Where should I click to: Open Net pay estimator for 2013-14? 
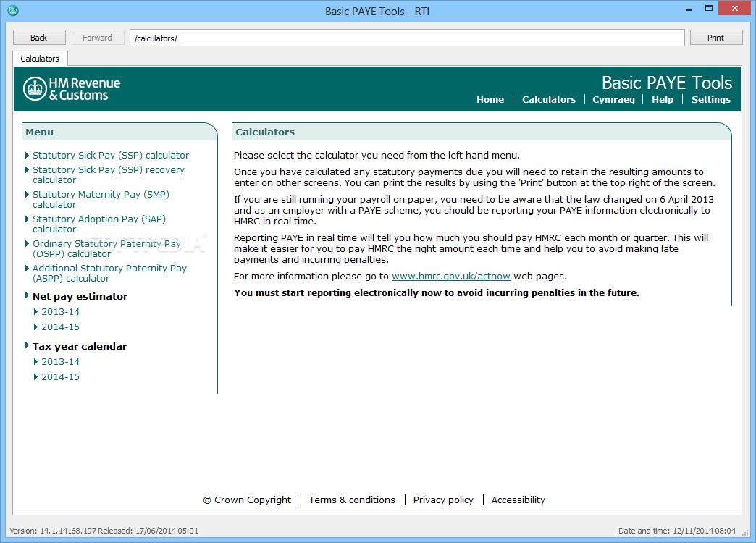60,312
